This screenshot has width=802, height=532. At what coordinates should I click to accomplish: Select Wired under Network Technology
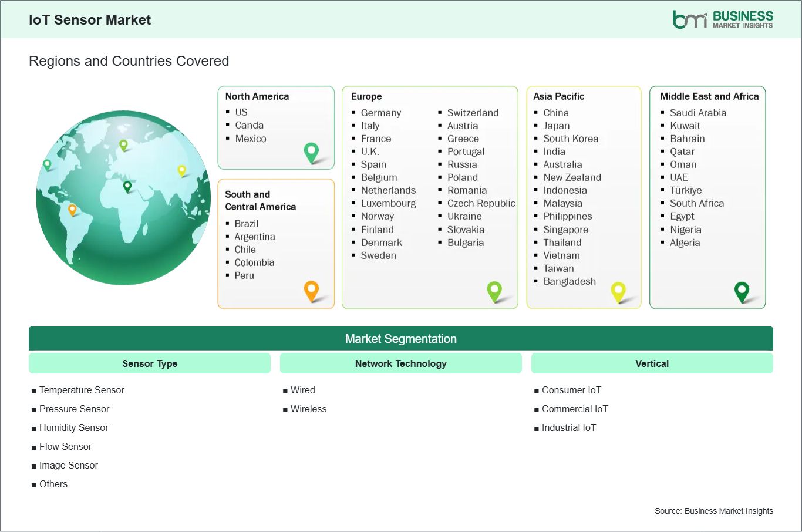pyautogui.click(x=302, y=390)
